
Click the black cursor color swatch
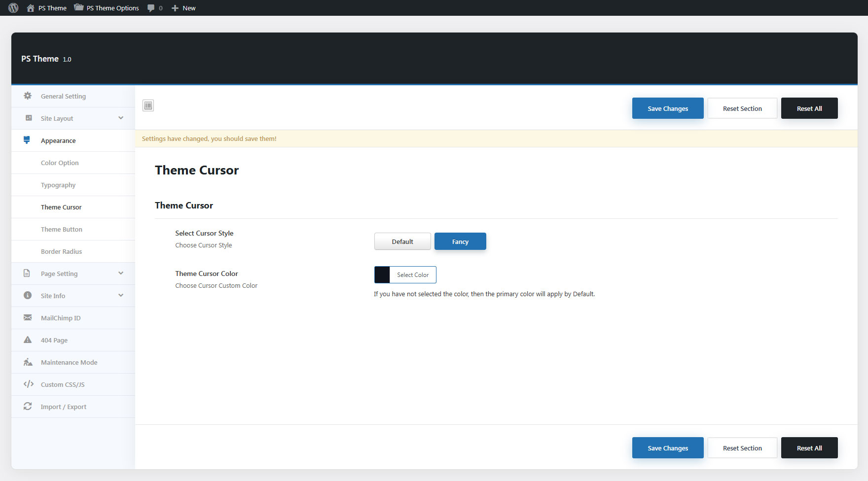pos(382,275)
